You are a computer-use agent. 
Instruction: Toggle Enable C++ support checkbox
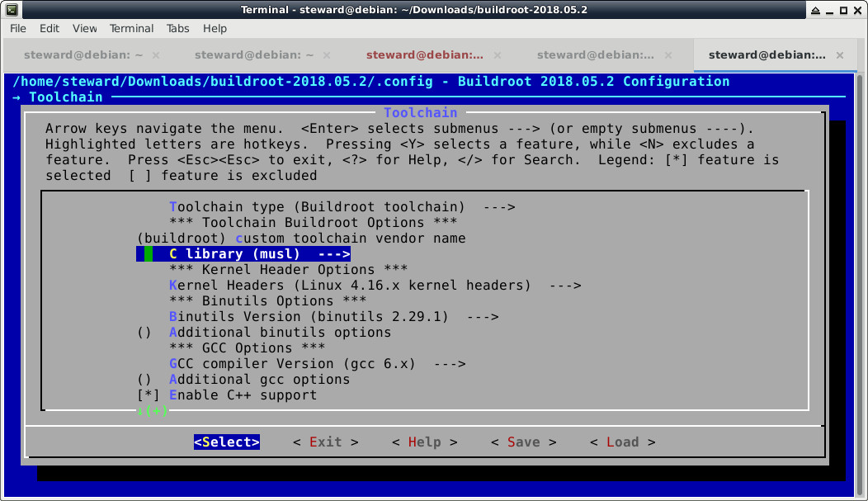(148, 395)
